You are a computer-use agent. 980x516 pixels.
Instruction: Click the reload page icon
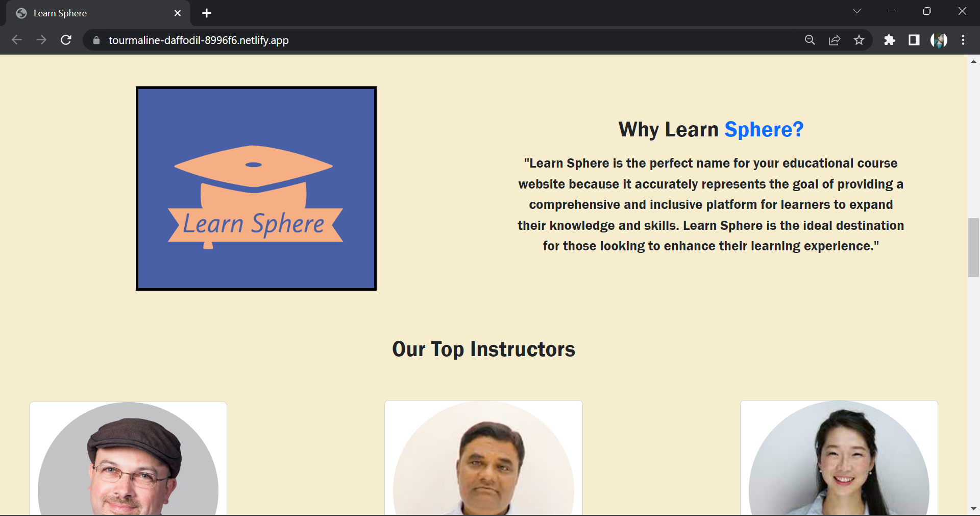pos(66,40)
